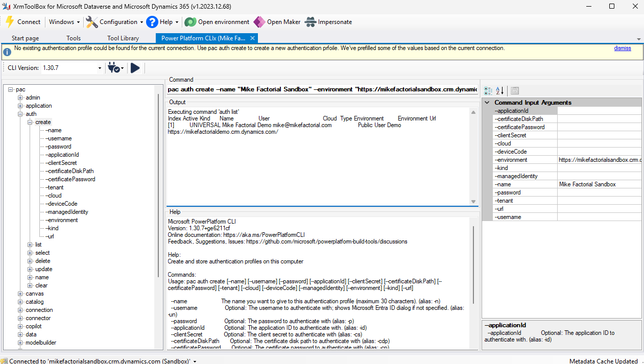The width and height of the screenshot is (644, 364).
Task: Select the modelbuilder tree node
Action: (41, 343)
